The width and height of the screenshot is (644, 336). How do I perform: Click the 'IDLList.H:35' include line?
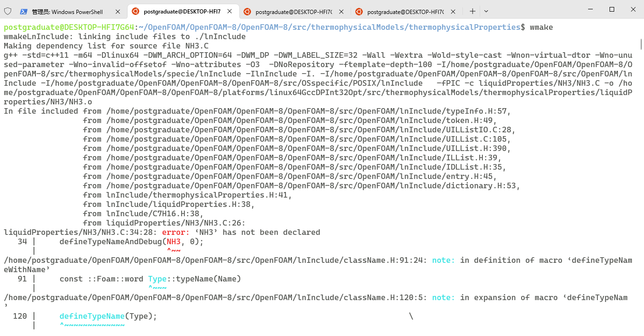coord(295,167)
